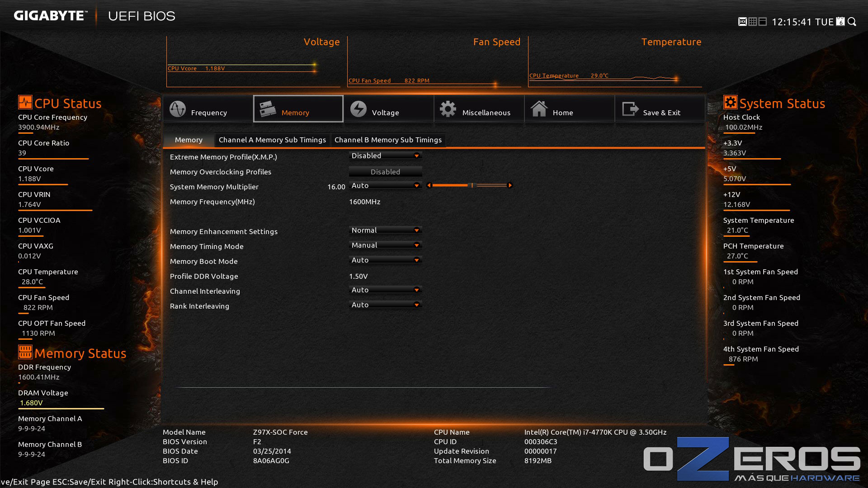Click the Profile DDR Voltage 1.50V value
The height and width of the screenshot is (488, 868).
359,276
